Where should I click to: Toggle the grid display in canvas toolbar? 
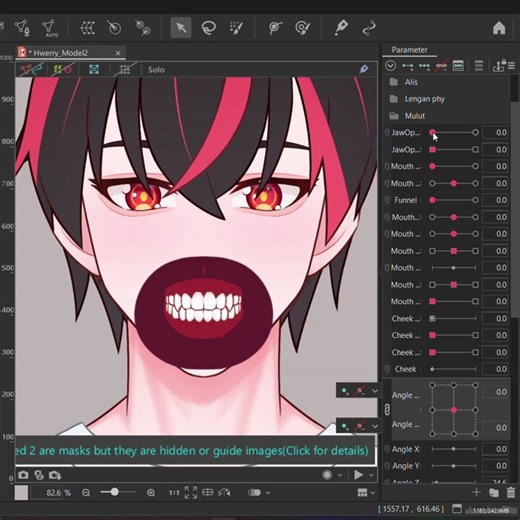coord(125,69)
